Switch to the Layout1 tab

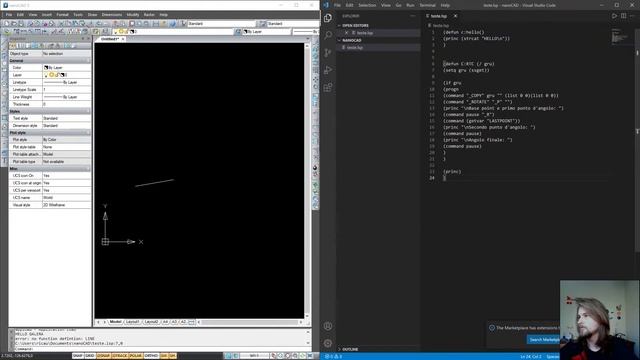132,322
